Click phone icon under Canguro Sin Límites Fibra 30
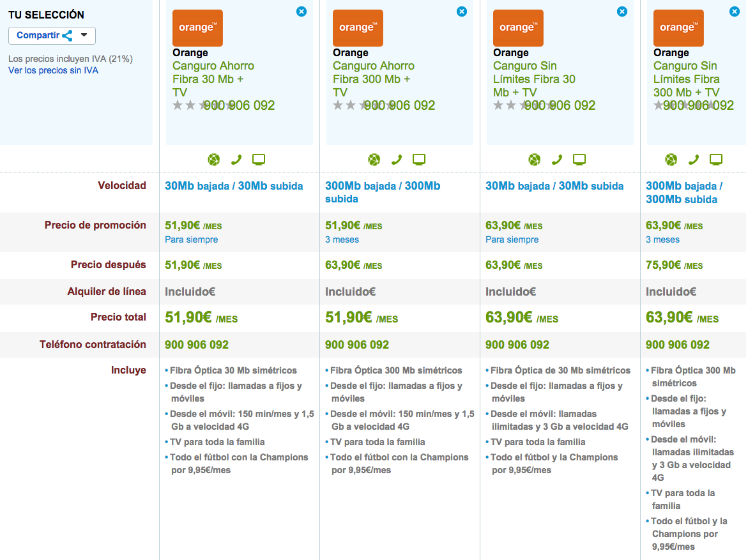This screenshot has height=560, width=748. click(x=557, y=160)
